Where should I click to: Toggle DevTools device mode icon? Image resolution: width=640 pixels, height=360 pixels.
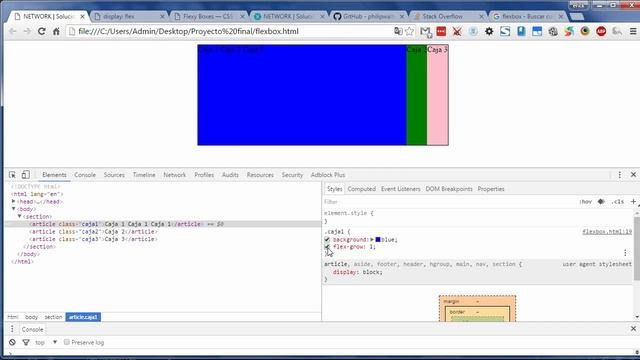coord(25,175)
